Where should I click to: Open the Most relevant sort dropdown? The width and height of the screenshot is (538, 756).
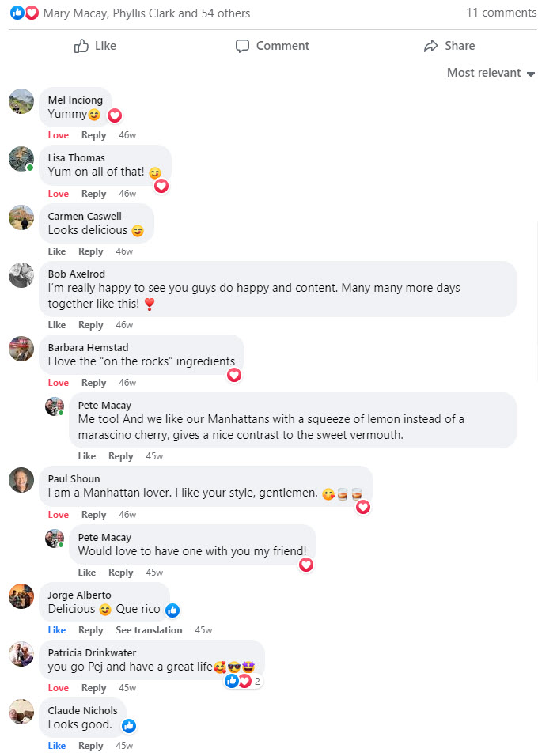(491, 72)
